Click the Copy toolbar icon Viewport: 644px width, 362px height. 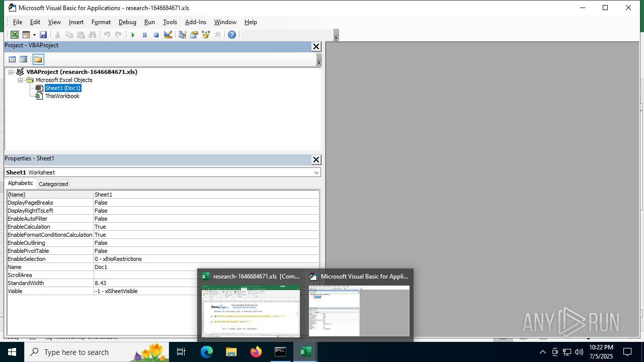(69, 35)
